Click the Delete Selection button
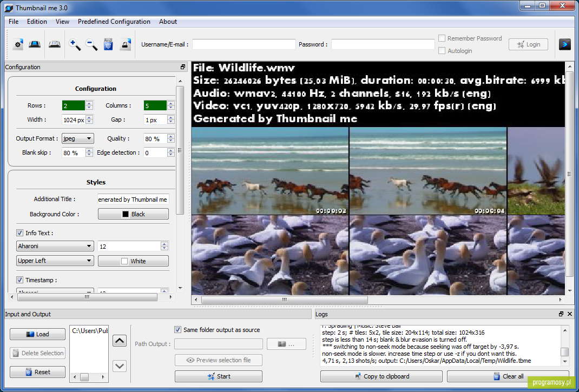This screenshot has height=392, width=579. [x=37, y=353]
